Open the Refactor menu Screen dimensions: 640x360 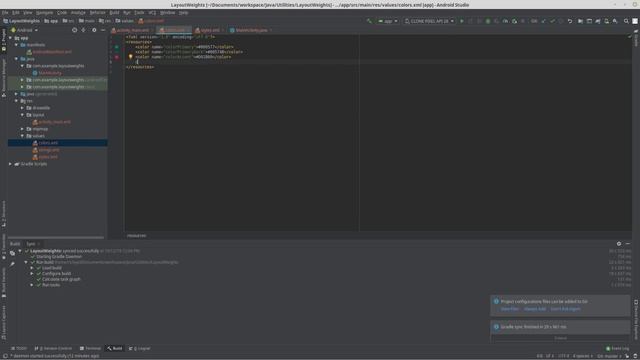click(97, 13)
